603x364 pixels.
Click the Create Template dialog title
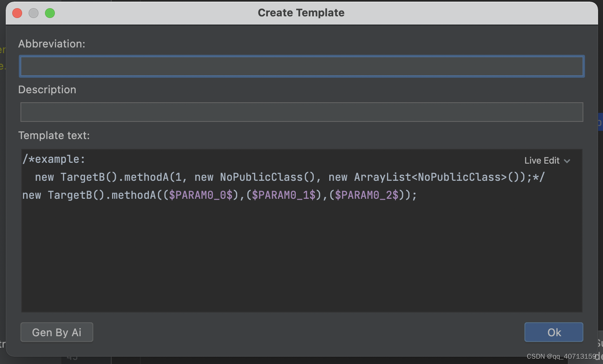(301, 13)
